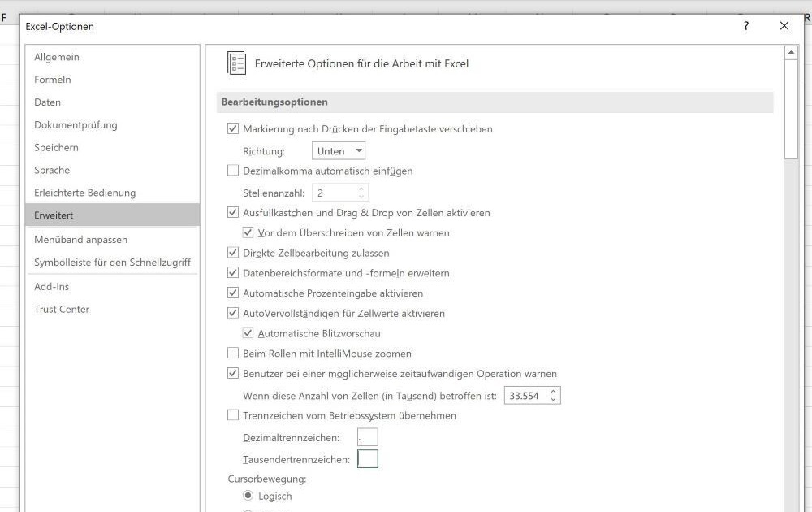Click the Cursorbewegung label
The image size is (812, 512).
click(x=266, y=479)
